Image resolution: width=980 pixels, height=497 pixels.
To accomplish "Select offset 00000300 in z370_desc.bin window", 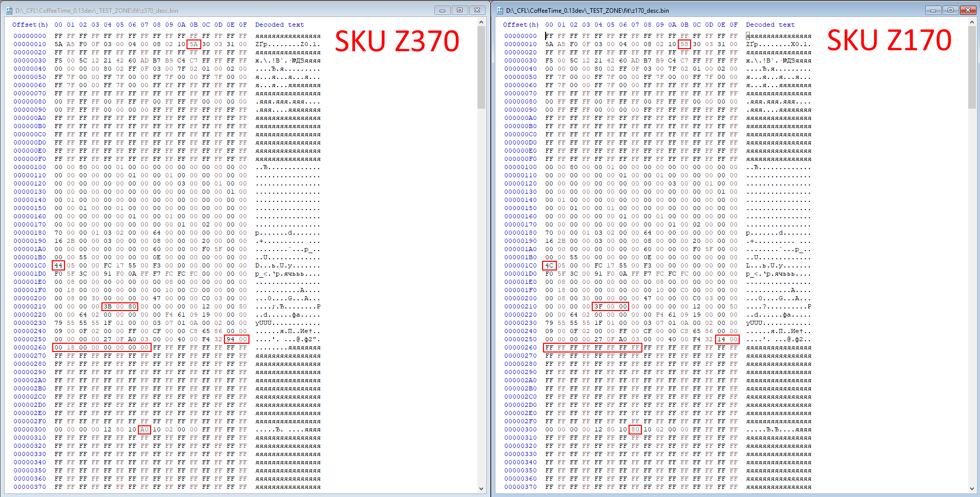I will (30, 429).
